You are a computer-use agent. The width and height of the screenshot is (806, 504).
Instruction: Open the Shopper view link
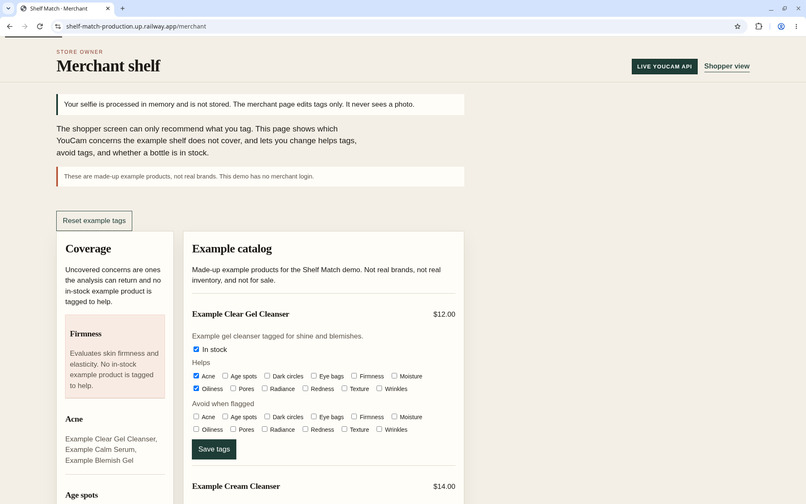(x=727, y=66)
